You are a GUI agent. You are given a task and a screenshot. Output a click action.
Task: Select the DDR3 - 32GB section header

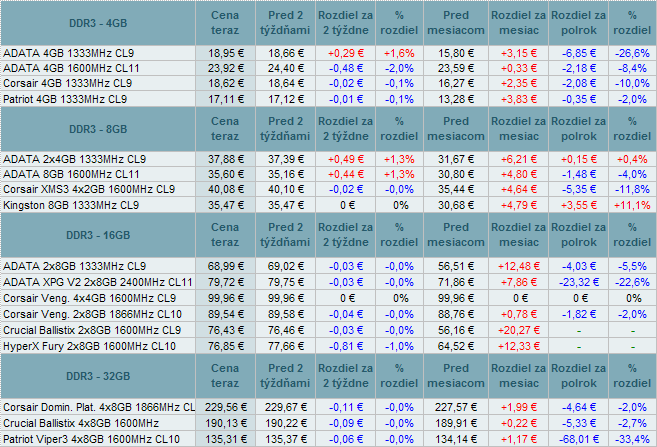pyautogui.click(x=98, y=376)
